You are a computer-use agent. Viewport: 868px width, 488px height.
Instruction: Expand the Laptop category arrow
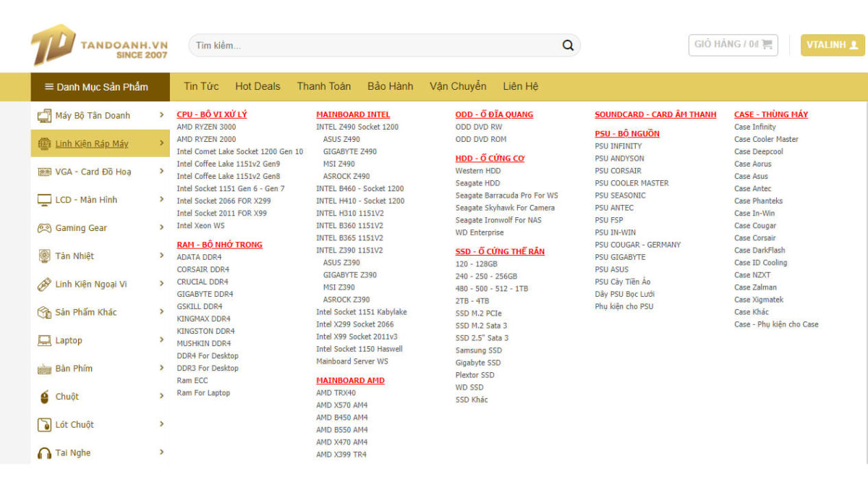pyautogui.click(x=161, y=340)
